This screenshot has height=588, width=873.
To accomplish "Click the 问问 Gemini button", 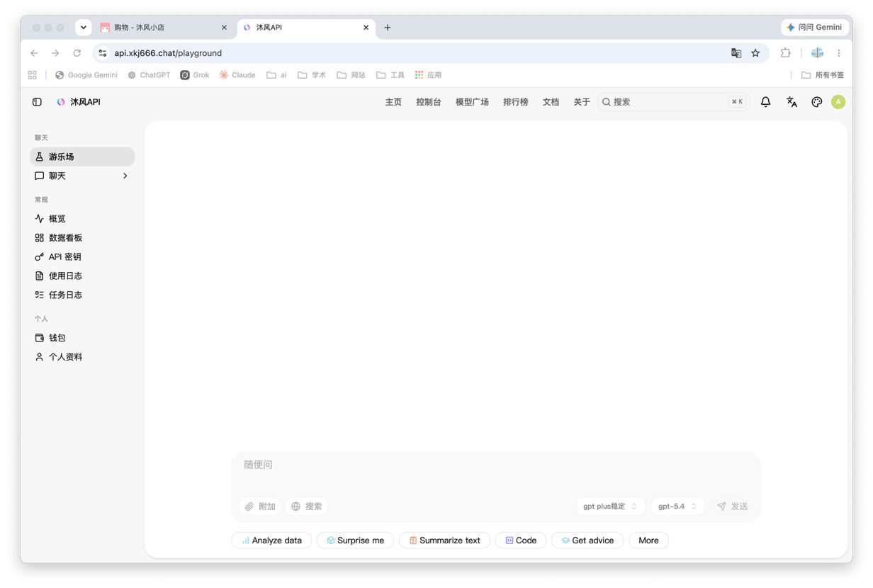I will point(814,27).
